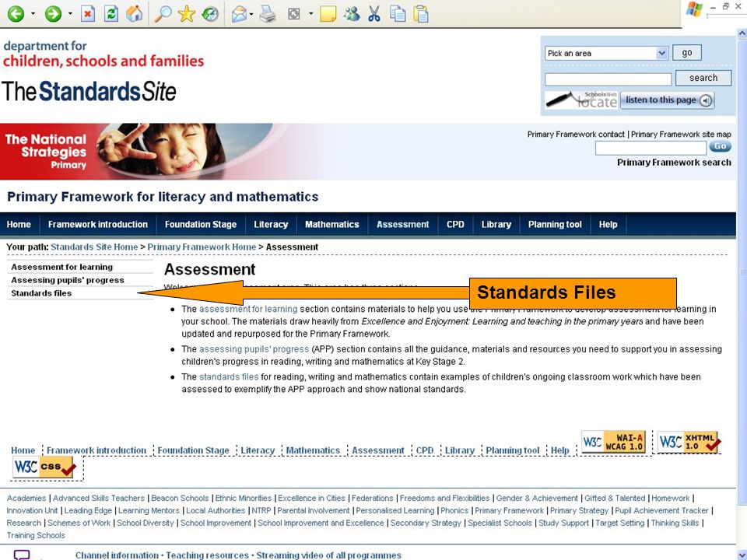Click the green Back arrow button
Screen dimensions: 747x560
coord(16,14)
